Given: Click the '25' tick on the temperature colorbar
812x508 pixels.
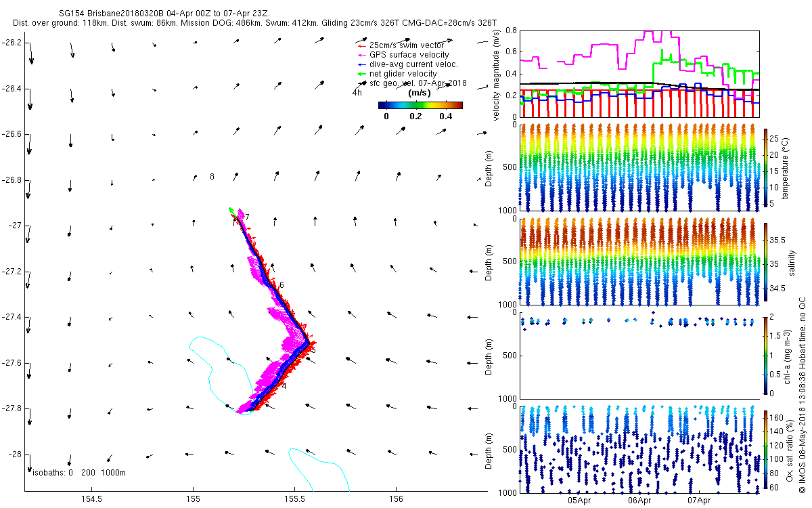Looking at the screenshot, I should click(x=775, y=138).
